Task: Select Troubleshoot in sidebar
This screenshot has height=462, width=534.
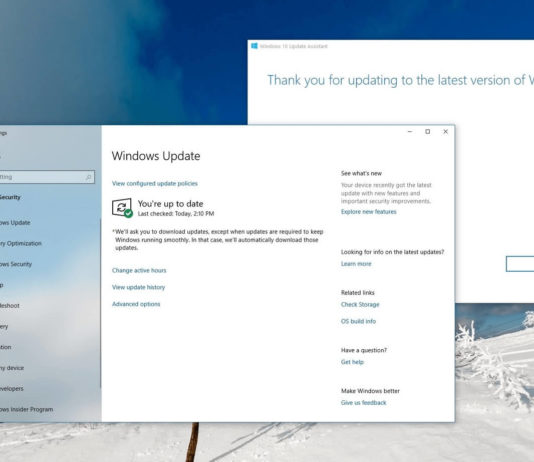Action: tap(10, 306)
